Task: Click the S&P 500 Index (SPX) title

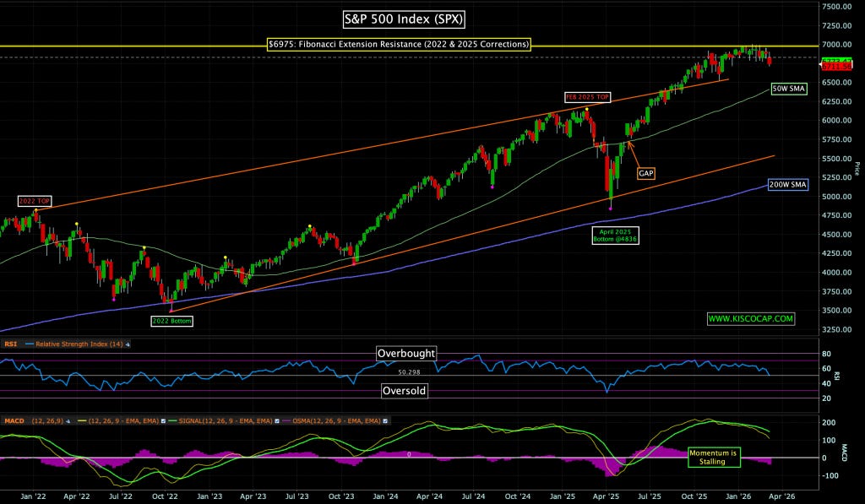Action: click(x=406, y=19)
